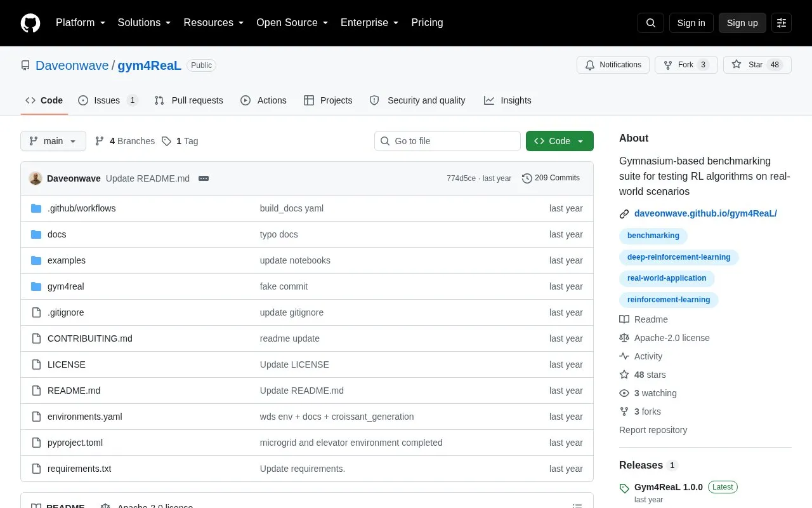The height and width of the screenshot is (508, 812).
Task: Fork the repository
Action: click(x=686, y=65)
